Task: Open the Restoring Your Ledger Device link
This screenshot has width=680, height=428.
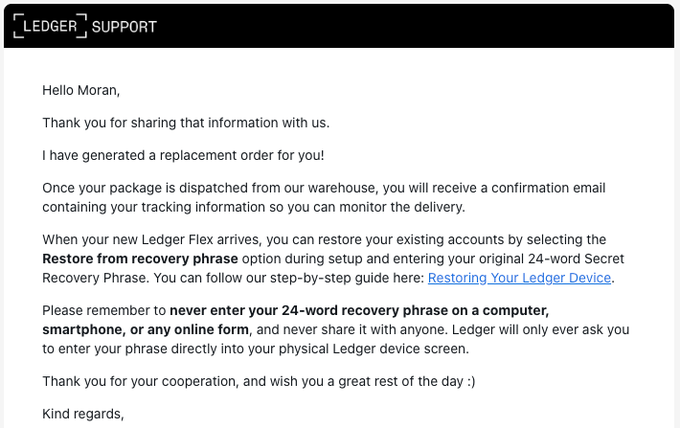Action: (519, 278)
